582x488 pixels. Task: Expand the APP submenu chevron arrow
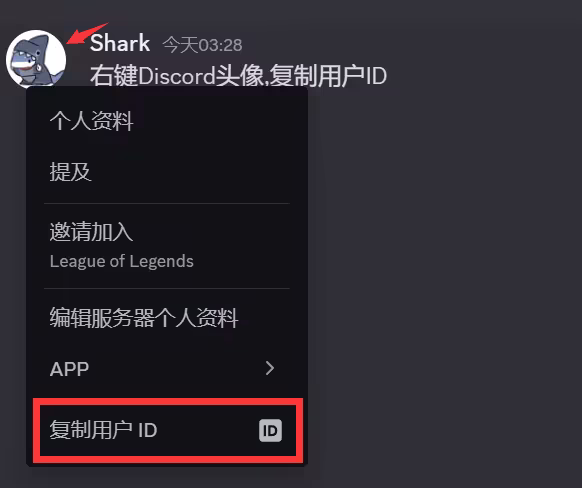pos(270,368)
